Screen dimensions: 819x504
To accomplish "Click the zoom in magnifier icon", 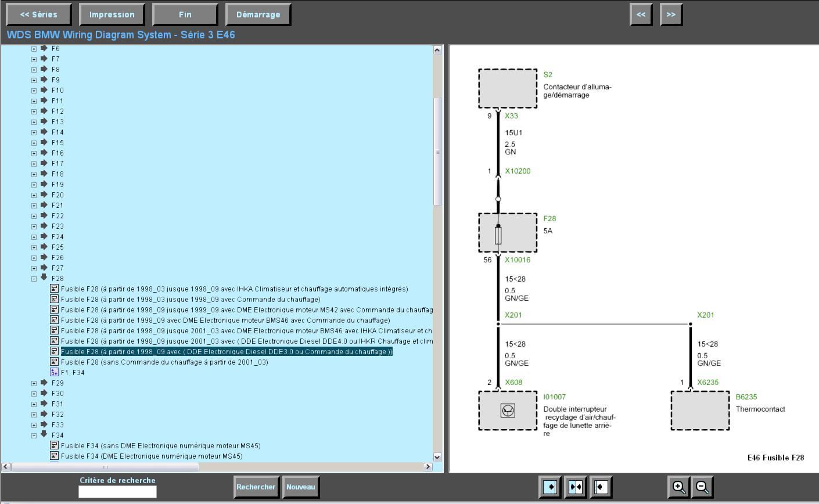I will pyautogui.click(x=678, y=487).
